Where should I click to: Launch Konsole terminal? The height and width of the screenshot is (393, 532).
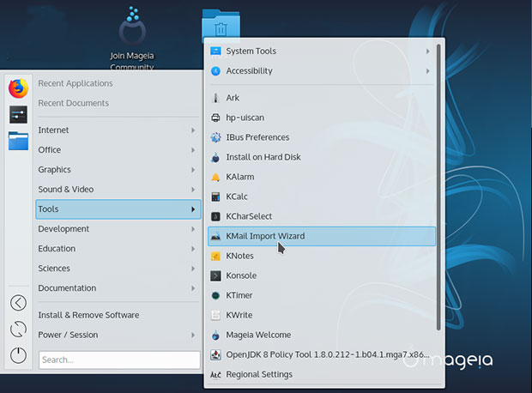322,275
